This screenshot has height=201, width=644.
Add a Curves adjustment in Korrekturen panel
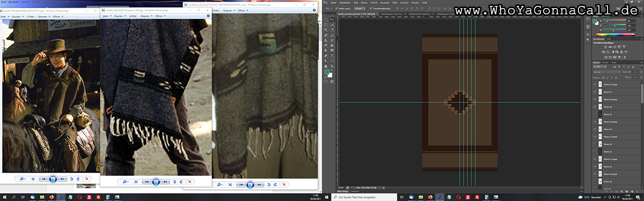coord(615,47)
